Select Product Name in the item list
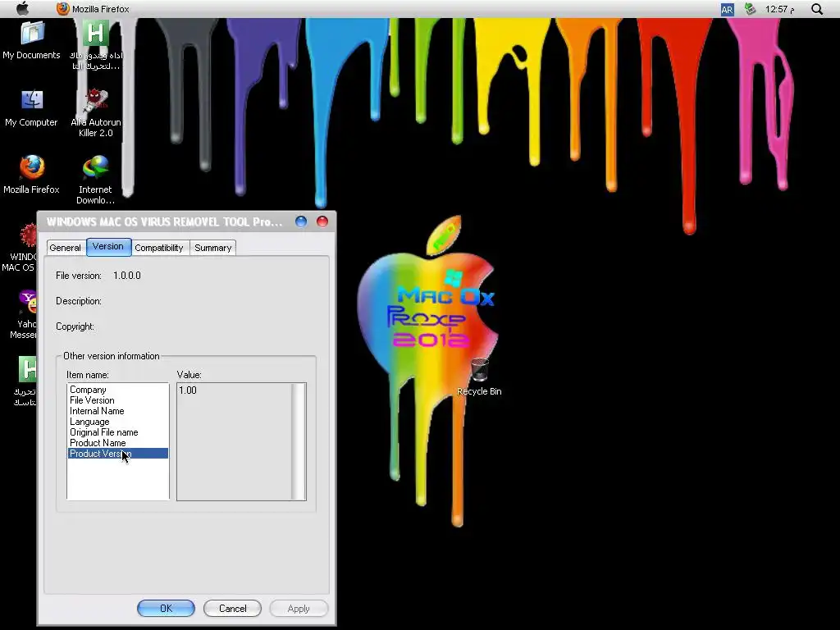Viewport: 840px width, 630px height. 118,443
